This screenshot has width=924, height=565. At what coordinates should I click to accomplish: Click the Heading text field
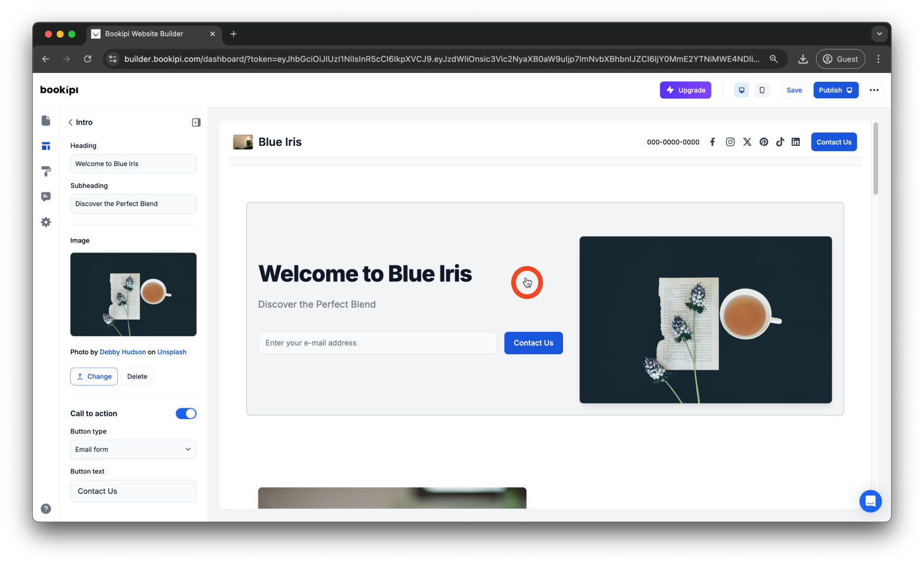pyautogui.click(x=133, y=164)
